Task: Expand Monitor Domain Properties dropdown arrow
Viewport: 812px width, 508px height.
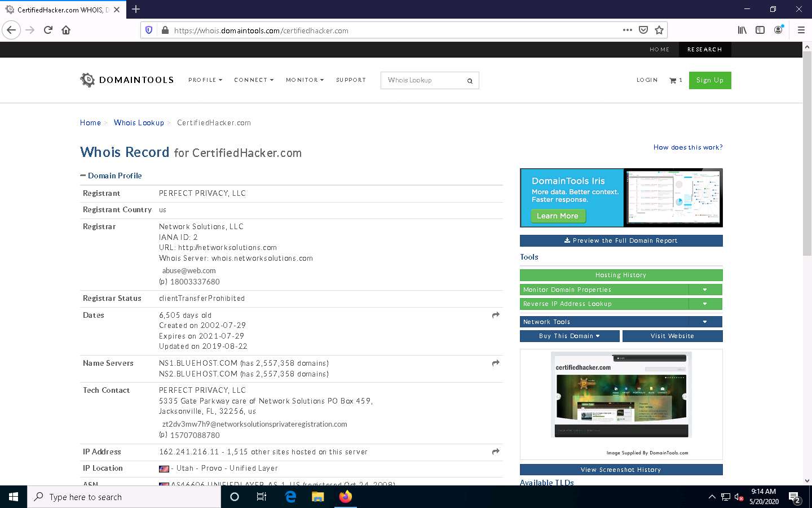Action: tap(705, 290)
